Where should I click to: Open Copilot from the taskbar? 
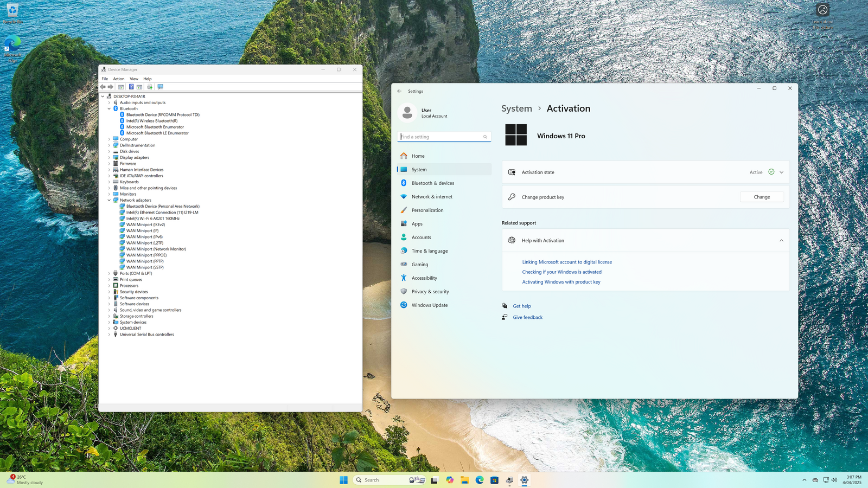(x=450, y=480)
